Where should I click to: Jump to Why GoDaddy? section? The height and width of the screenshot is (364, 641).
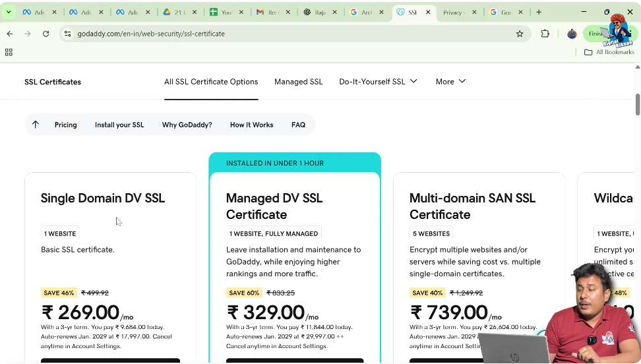(187, 125)
